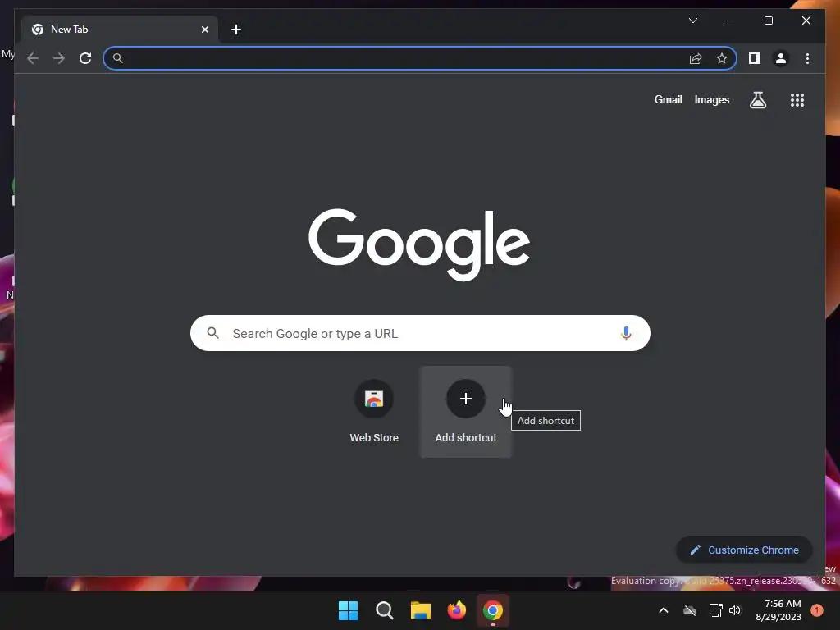The width and height of the screenshot is (840, 630).
Task: Maximize the Chrome window
Action: point(768,21)
